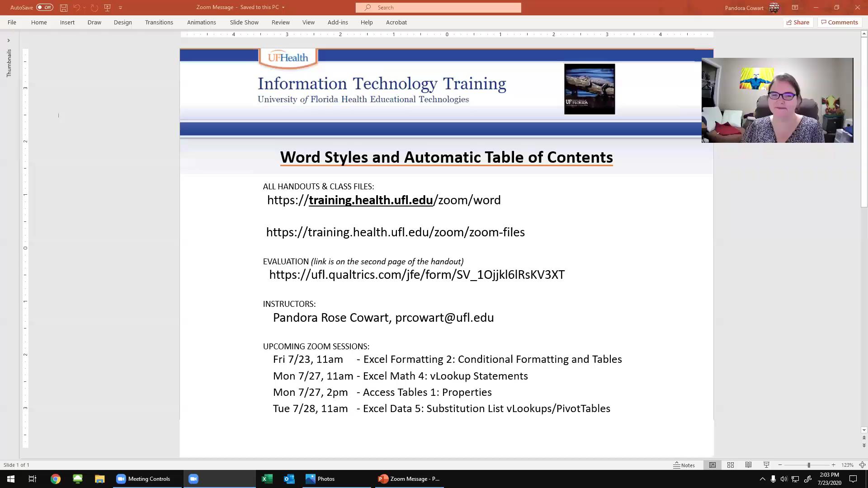868x488 pixels.
Task: Click the Excel Math 4 vLookup session line
Action: pyautogui.click(x=401, y=376)
